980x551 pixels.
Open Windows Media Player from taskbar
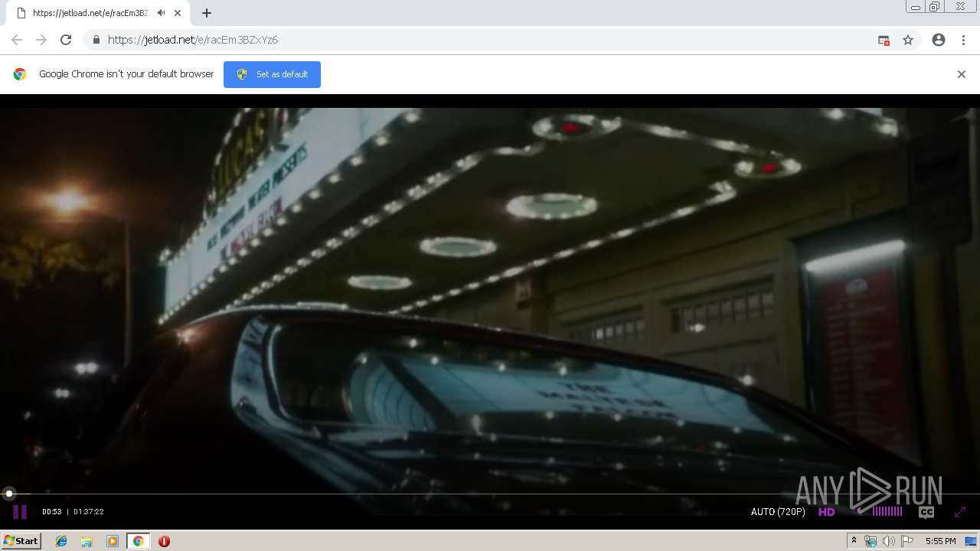coord(113,541)
